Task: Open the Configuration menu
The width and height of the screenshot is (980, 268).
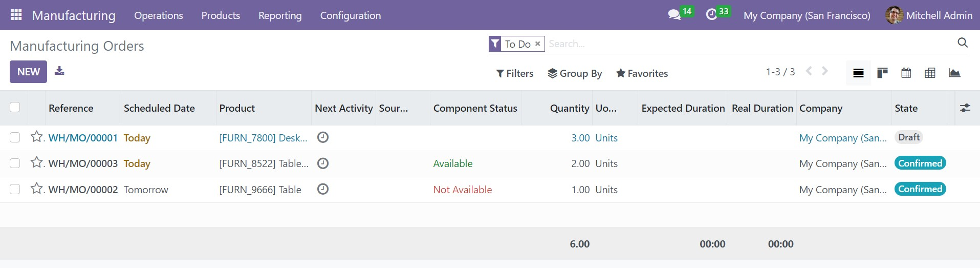Action: click(350, 15)
